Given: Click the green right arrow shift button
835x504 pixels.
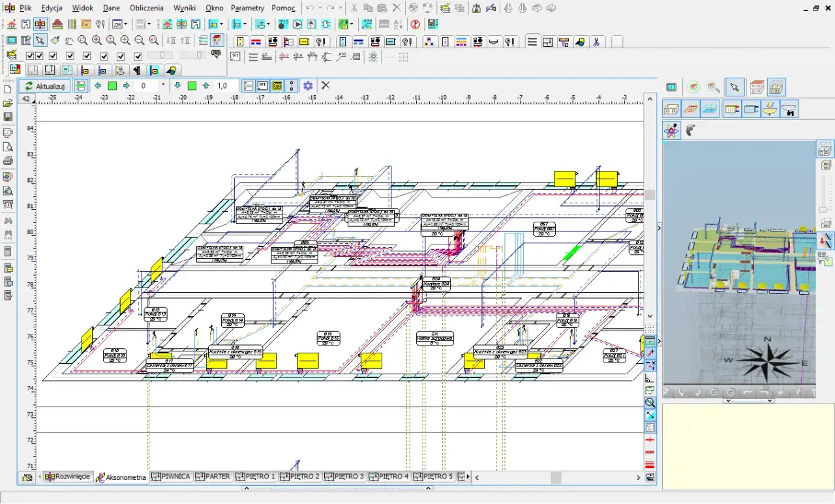Looking at the screenshot, I should (x=127, y=85).
